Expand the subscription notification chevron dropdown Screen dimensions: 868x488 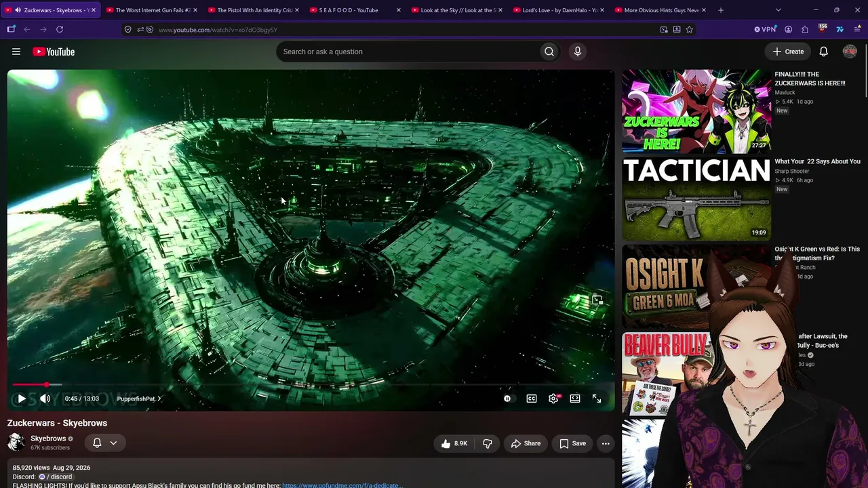(x=113, y=443)
